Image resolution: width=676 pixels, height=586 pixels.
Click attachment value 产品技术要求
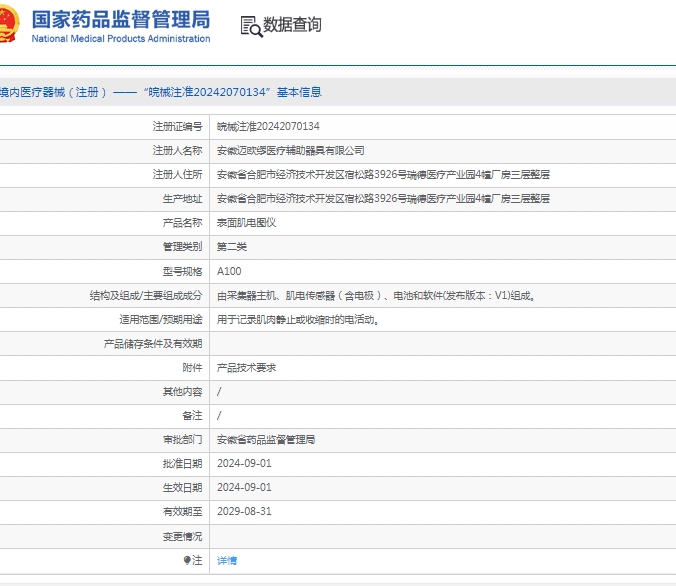point(246,368)
